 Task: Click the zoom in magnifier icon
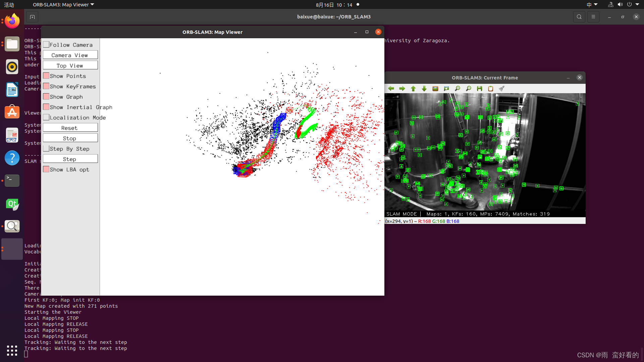click(x=458, y=88)
